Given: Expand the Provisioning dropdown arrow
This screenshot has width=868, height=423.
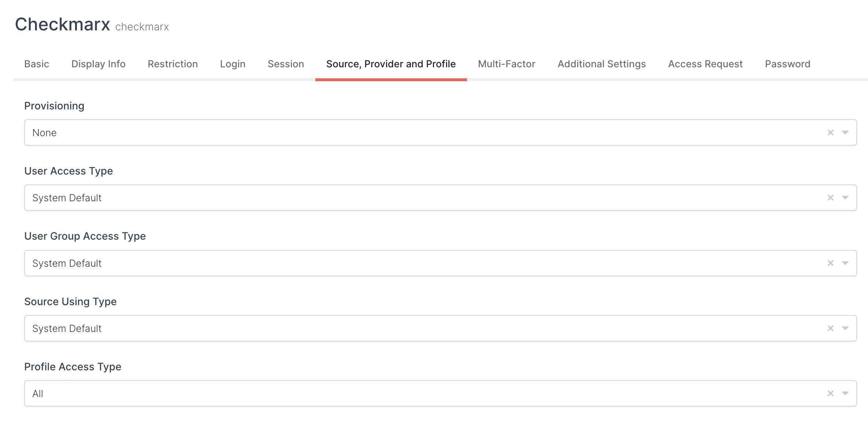Looking at the screenshot, I should 845,132.
